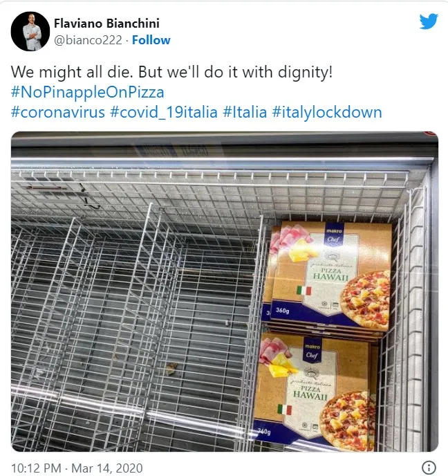Click the lower Pizza Hawaii box in photo
Image resolution: width=448 pixels, height=476 pixels.
coord(315,392)
